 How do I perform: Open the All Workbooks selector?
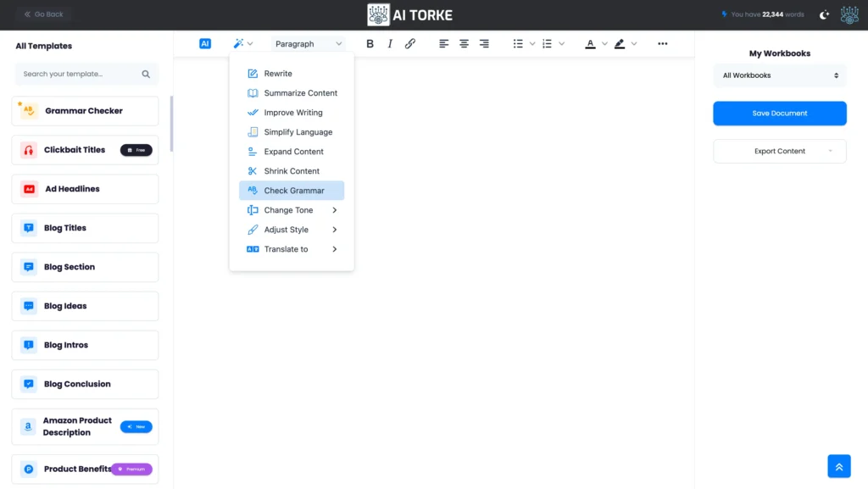[x=778, y=75]
